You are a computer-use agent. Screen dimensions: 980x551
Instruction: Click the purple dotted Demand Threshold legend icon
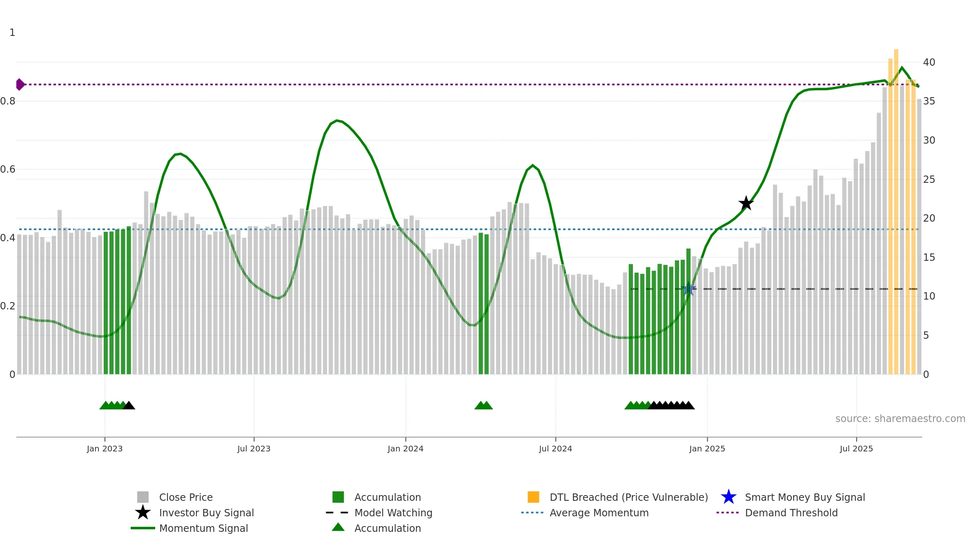(x=728, y=512)
